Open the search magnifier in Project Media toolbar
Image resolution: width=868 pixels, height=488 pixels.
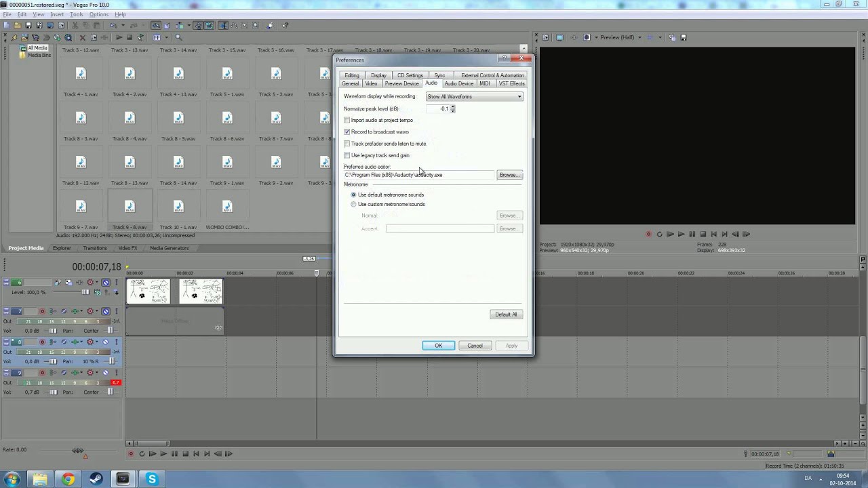pyautogui.click(x=179, y=37)
